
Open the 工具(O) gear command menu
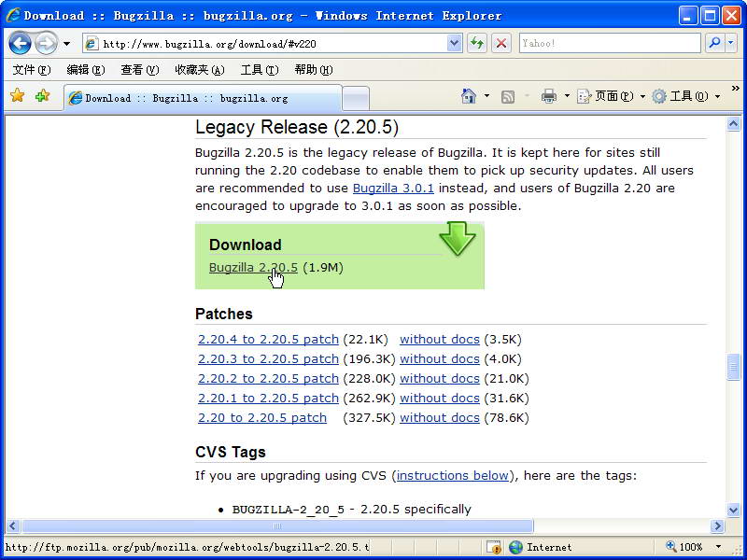[685, 96]
